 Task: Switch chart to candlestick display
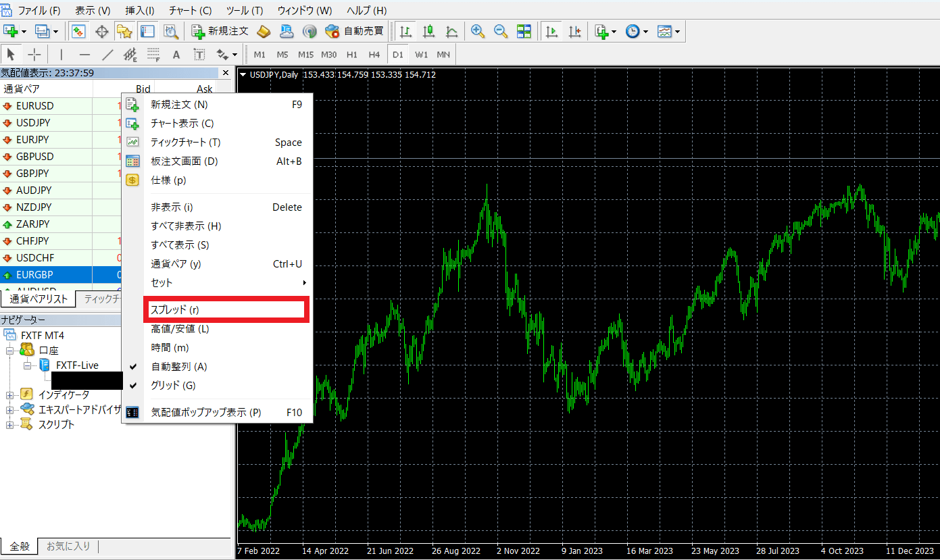click(x=428, y=31)
